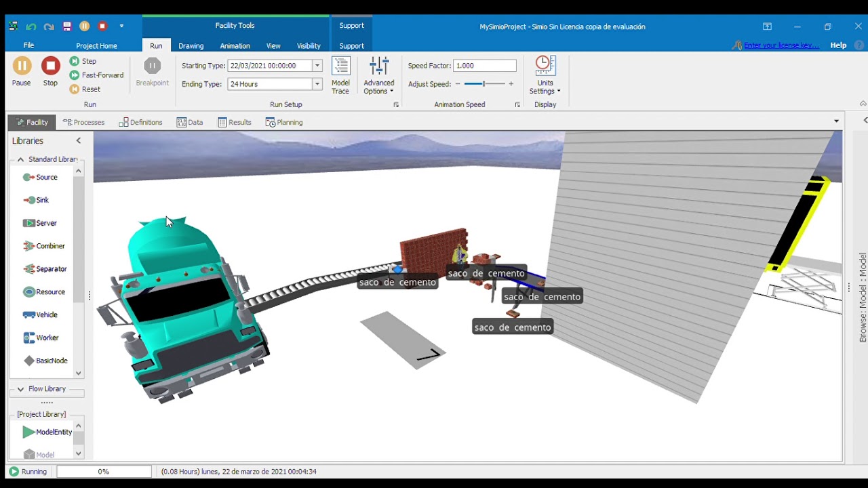Viewport: 868px width, 488px height.
Task: Click the Save icon in quick access toolbar
Action: click(66, 26)
